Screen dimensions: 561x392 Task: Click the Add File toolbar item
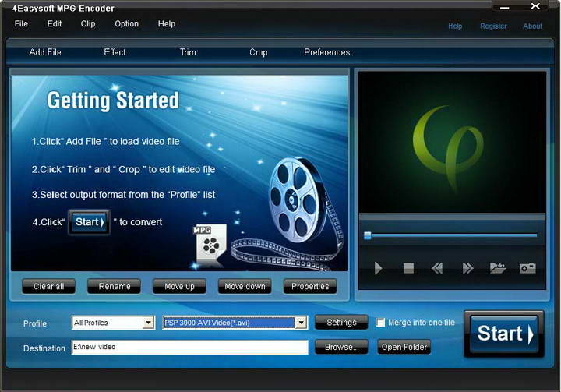coord(45,52)
